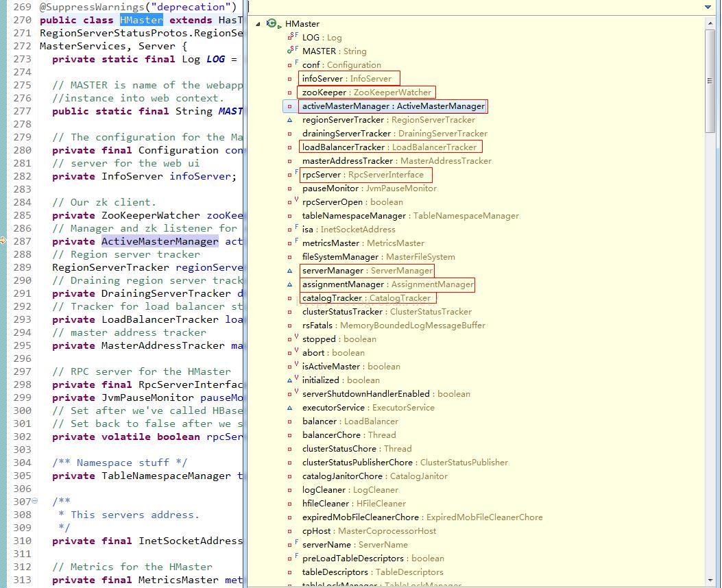The height and width of the screenshot is (588, 722).
Task: Click the private icon beside pauseMonitor
Action: (x=289, y=188)
